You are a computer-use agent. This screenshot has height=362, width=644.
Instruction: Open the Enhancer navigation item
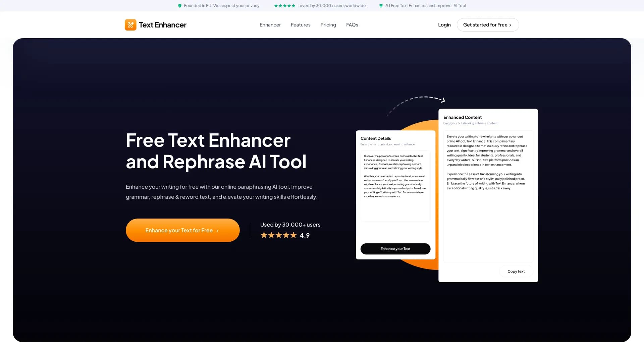pyautogui.click(x=270, y=25)
